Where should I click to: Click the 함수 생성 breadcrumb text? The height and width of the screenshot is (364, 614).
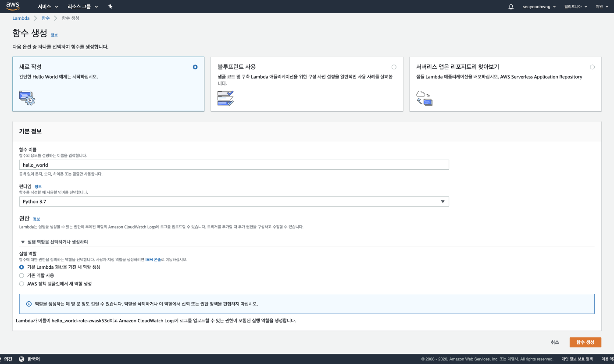71,18
